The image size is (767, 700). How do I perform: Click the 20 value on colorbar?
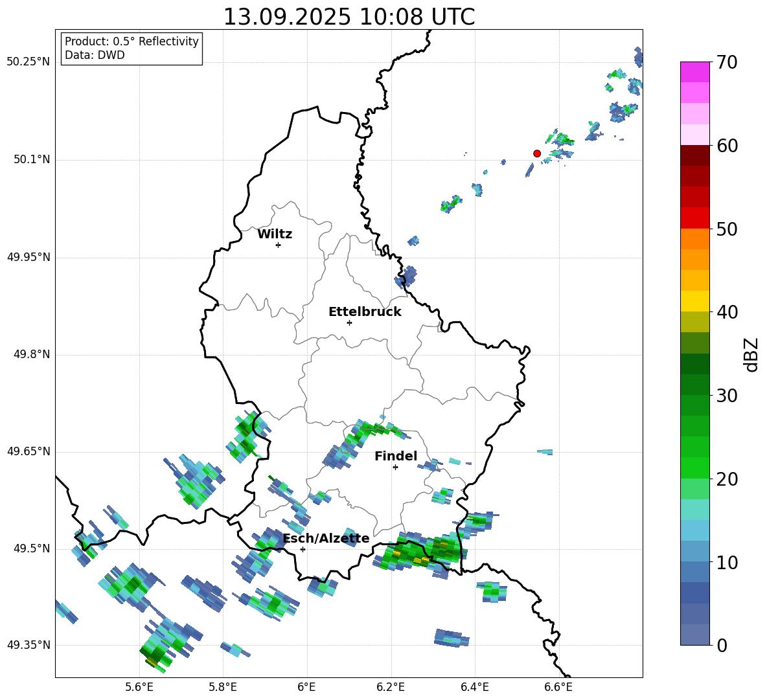(727, 479)
